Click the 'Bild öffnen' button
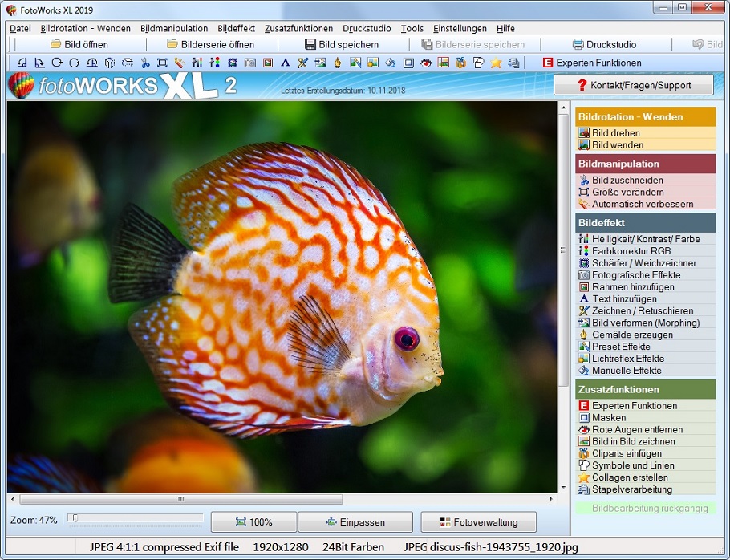Screen dimensions: 730x560 pos(79,44)
